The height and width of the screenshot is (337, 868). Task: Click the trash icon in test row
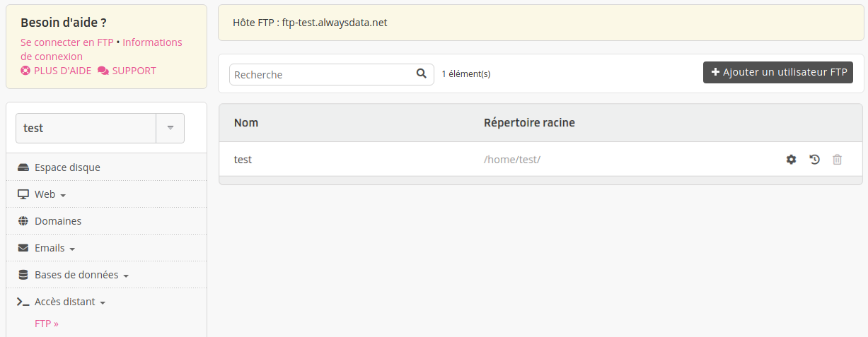838,160
